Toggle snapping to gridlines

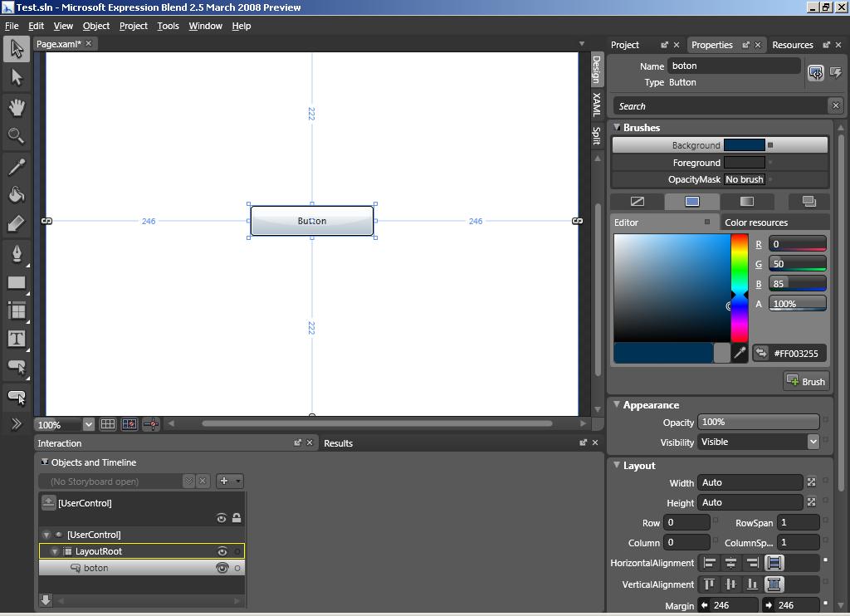[129, 424]
